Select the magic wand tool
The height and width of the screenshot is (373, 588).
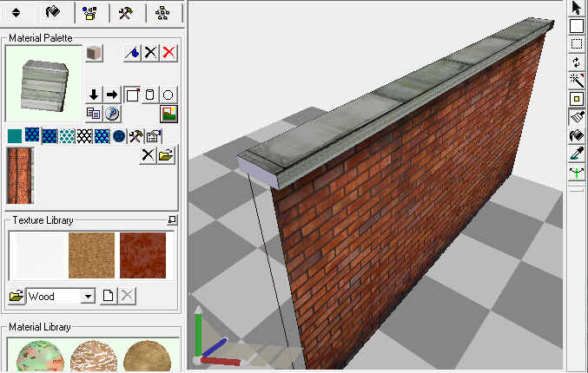576,81
